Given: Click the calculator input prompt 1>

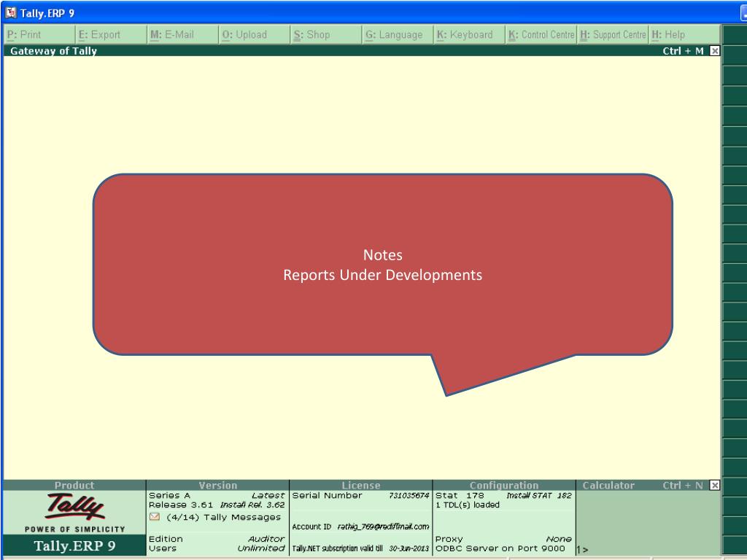Looking at the screenshot, I should (x=582, y=550).
